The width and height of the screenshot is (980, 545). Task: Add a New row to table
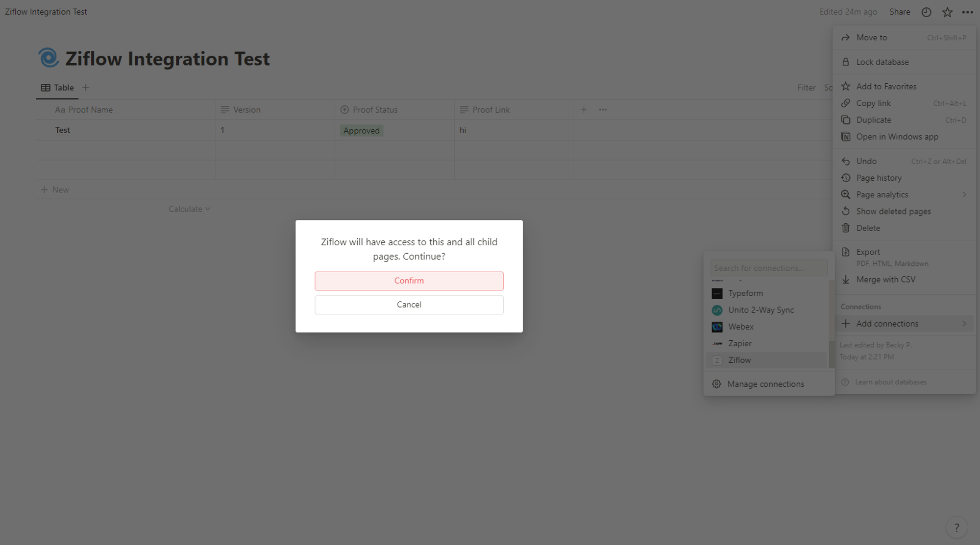55,190
